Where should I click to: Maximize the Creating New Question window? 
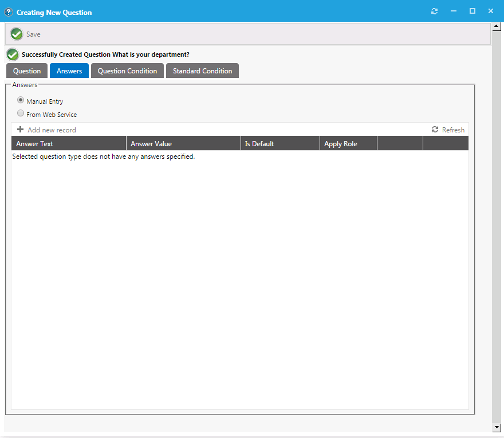tap(472, 11)
